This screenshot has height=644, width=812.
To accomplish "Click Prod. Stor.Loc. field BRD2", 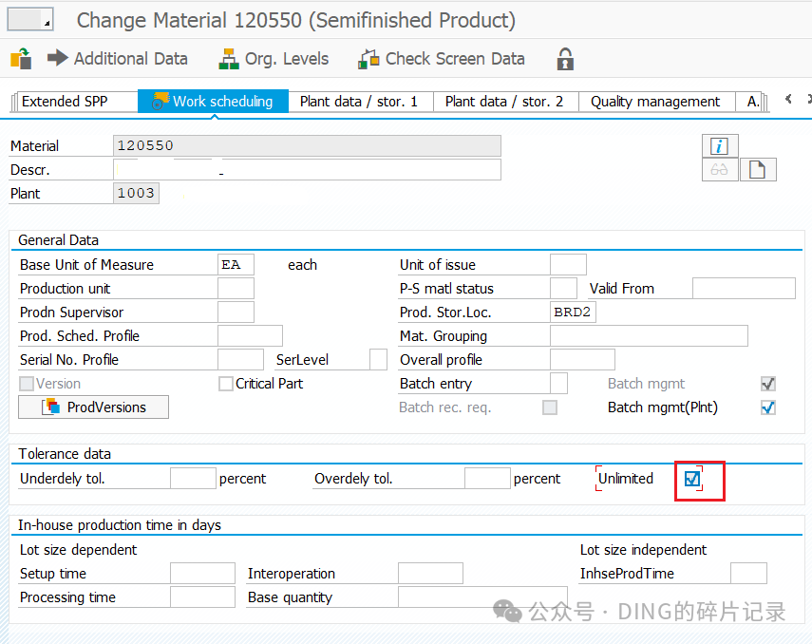I will click(573, 313).
